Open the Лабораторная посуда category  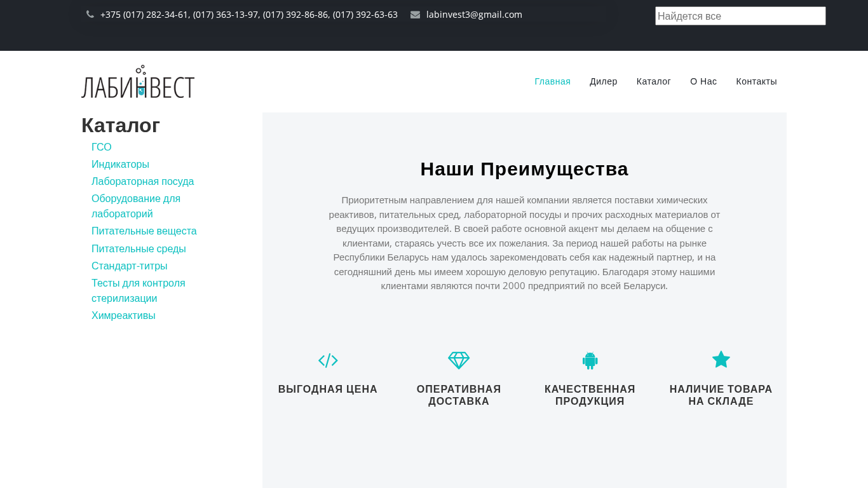click(x=143, y=182)
